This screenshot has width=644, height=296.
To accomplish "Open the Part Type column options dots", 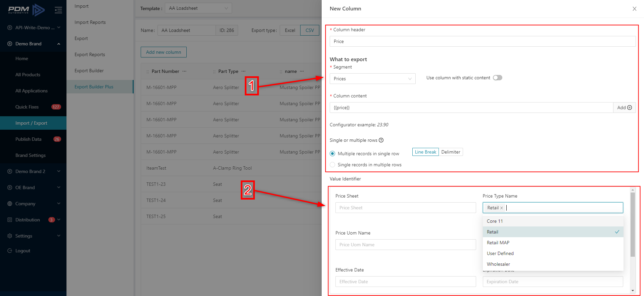I will tap(243, 71).
